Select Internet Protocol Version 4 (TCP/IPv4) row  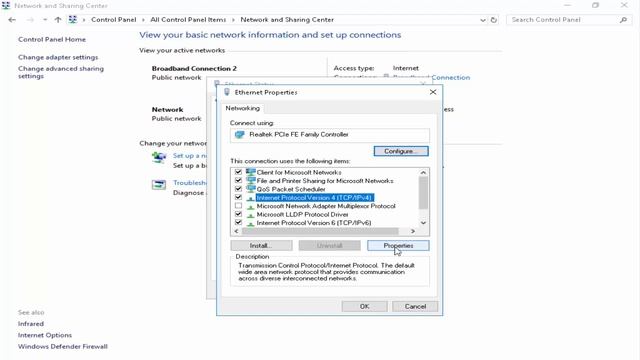[314, 198]
